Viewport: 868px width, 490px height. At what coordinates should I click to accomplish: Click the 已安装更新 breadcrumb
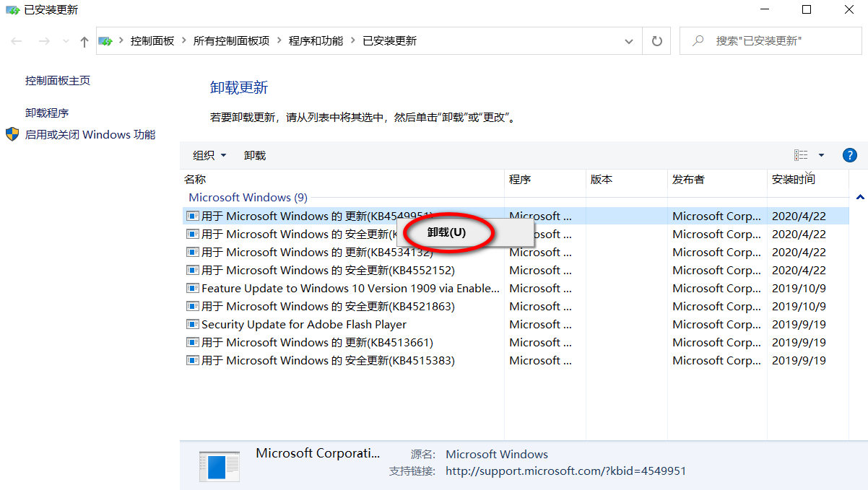coord(389,41)
